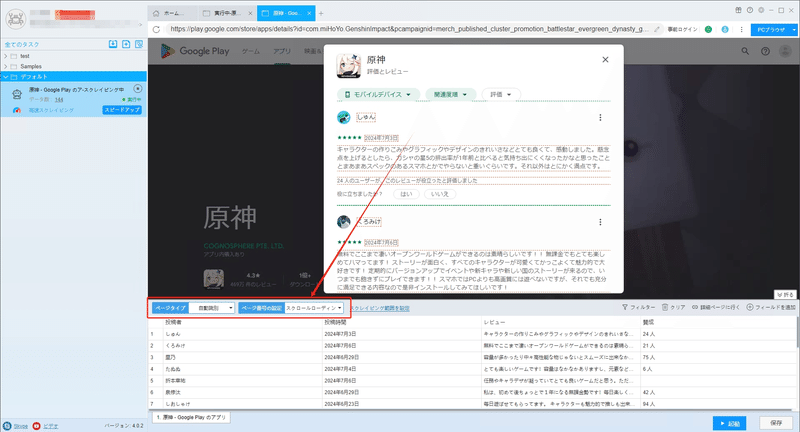Screen dimensions: 800x432
Task: Click the クリア button
Action: 673,308
